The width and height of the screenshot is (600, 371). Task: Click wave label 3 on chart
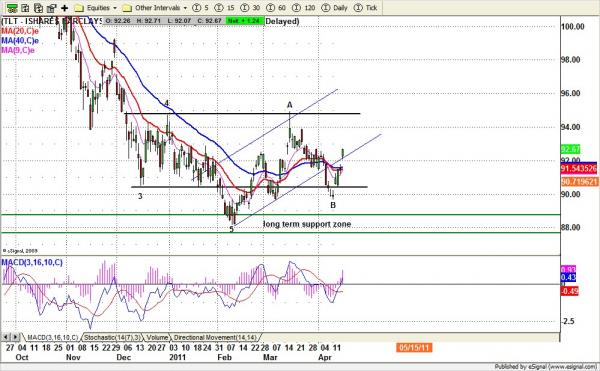tap(140, 196)
